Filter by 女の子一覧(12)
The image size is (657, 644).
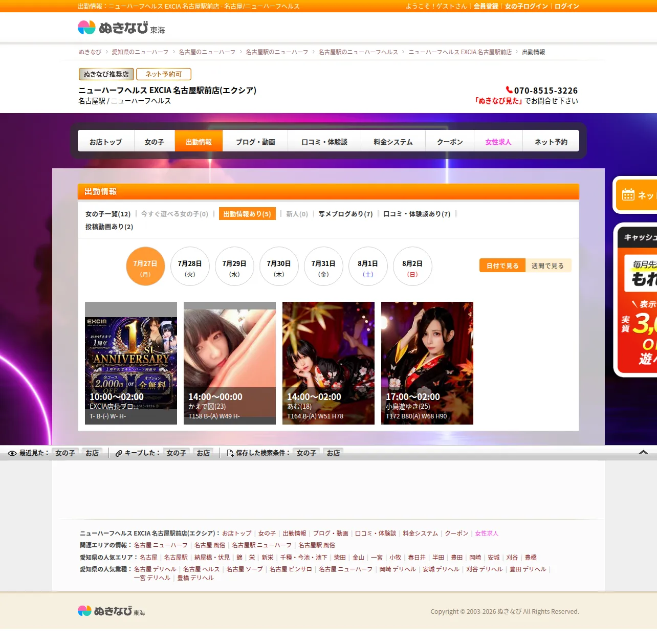[108, 214]
